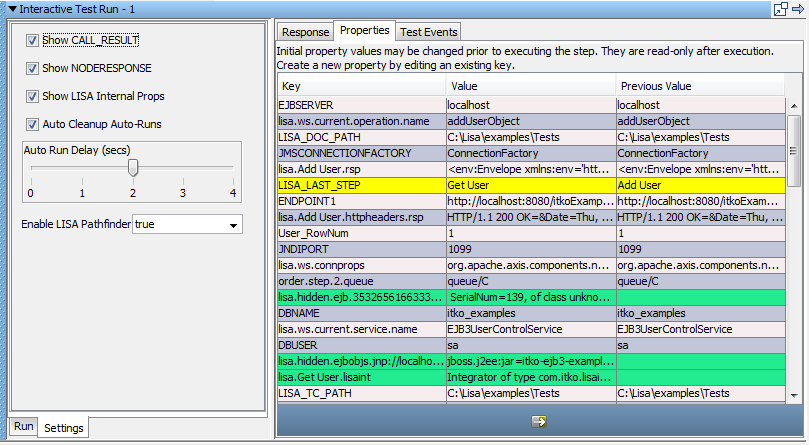Image resolution: width=809 pixels, height=445 pixels.
Task: Click the JNDIPORT key cell
Action: (x=362, y=249)
